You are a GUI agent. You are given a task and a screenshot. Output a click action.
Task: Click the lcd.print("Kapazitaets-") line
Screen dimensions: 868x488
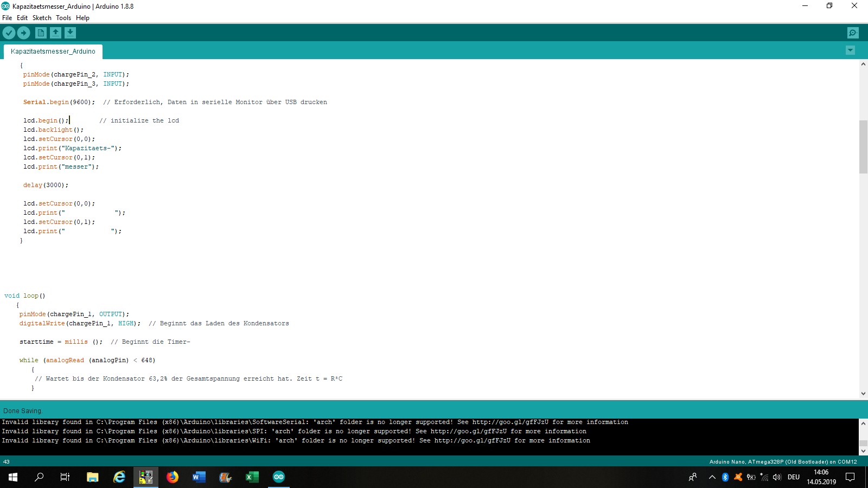72,148
